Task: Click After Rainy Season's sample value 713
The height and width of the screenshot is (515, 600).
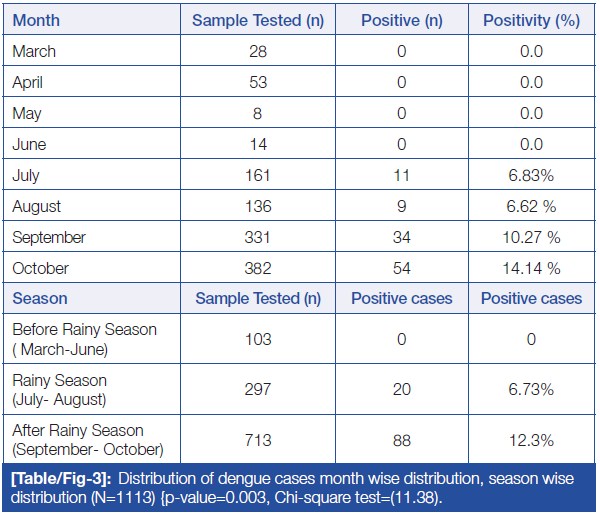Action: [258, 440]
